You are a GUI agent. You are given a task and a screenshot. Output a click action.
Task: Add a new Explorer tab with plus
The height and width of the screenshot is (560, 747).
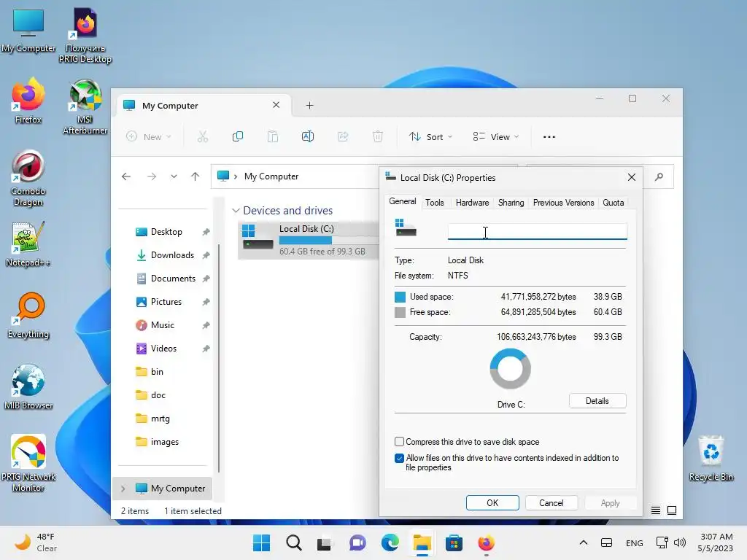point(309,105)
